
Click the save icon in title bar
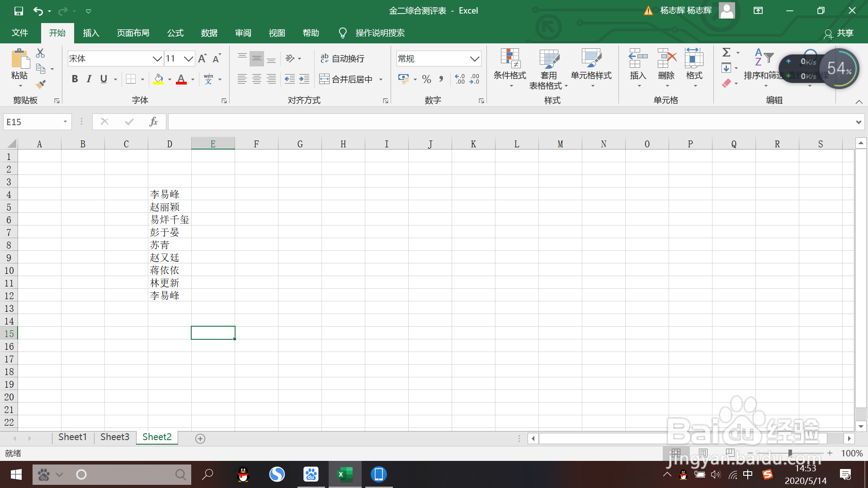click(x=19, y=10)
